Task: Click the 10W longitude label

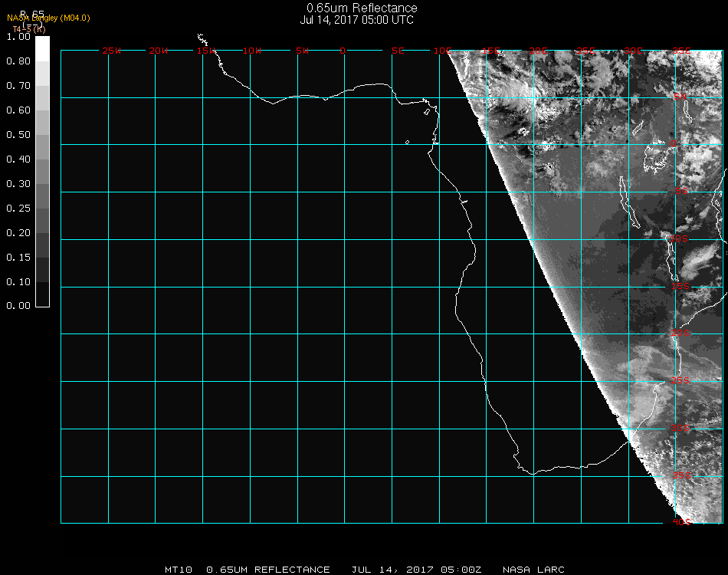Action: pos(252,51)
